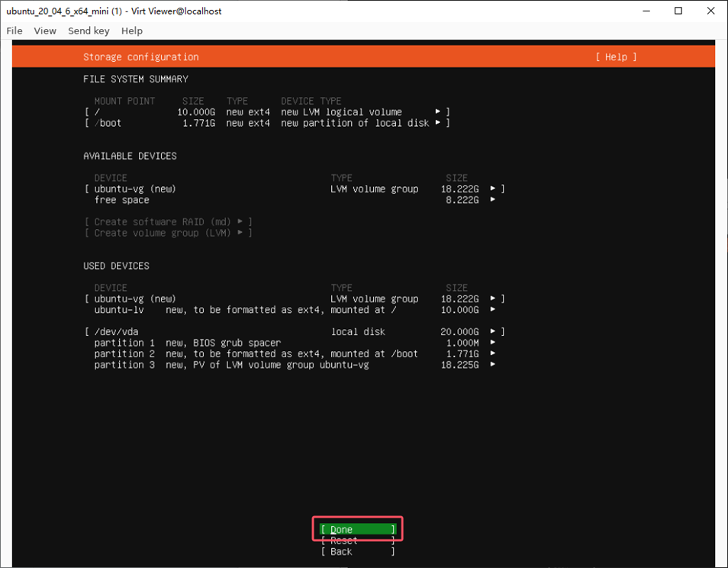
Task: Select the ubuntu-lv logical volume row
Action: (295, 310)
